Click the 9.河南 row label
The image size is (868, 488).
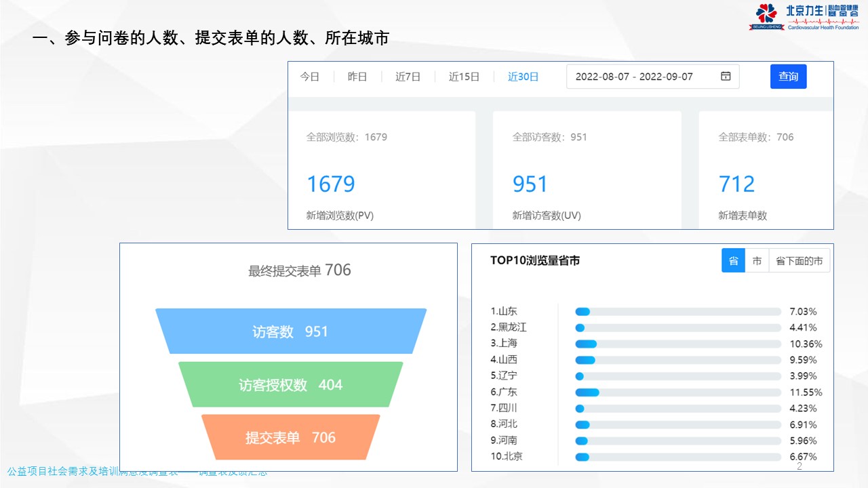point(504,441)
